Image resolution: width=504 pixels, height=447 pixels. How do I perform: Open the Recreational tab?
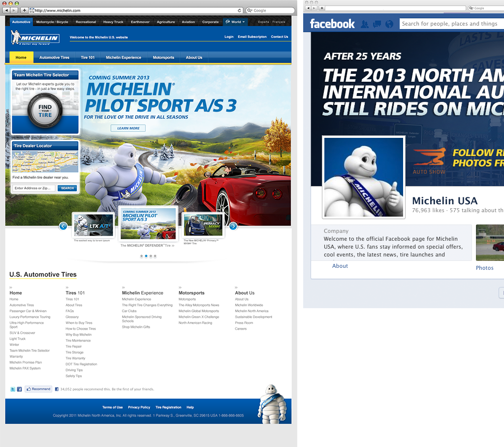(86, 22)
